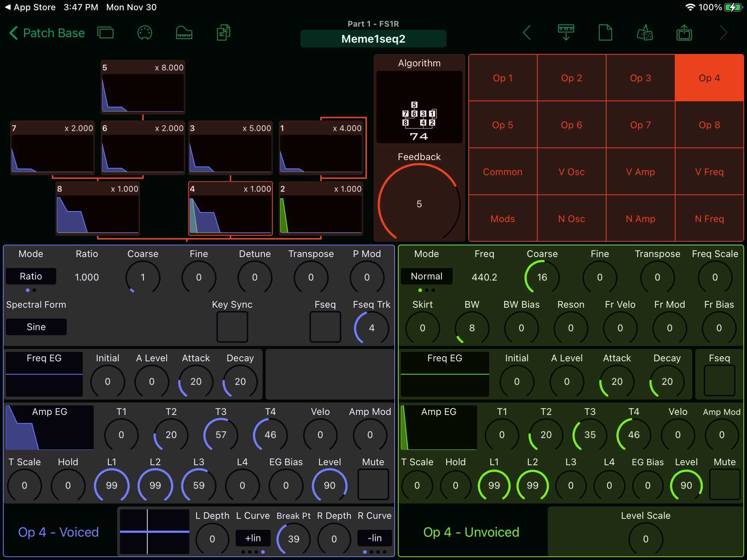Adjust the voiced Level knob at 90
The width and height of the screenshot is (747, 560).
click(329, 485)
